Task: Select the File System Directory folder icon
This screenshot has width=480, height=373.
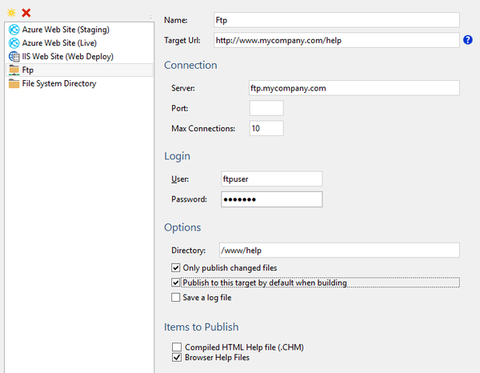Action: tap(14, 84)
